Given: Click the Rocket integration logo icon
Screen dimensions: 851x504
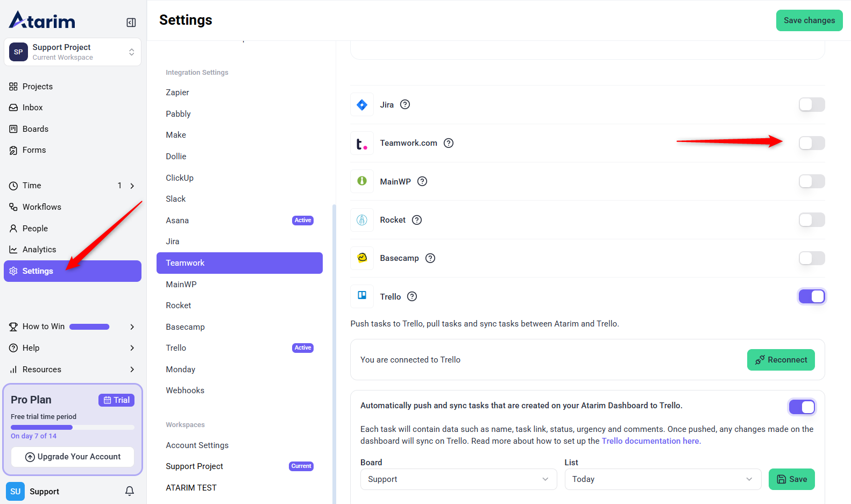Looking at the screenshot, I should click(x=362, y=220).
